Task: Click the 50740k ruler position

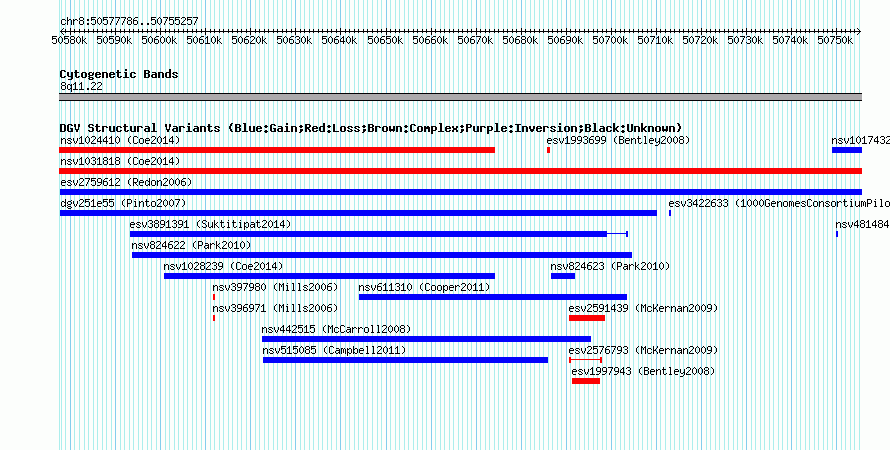Action: [x=791, y=40]
